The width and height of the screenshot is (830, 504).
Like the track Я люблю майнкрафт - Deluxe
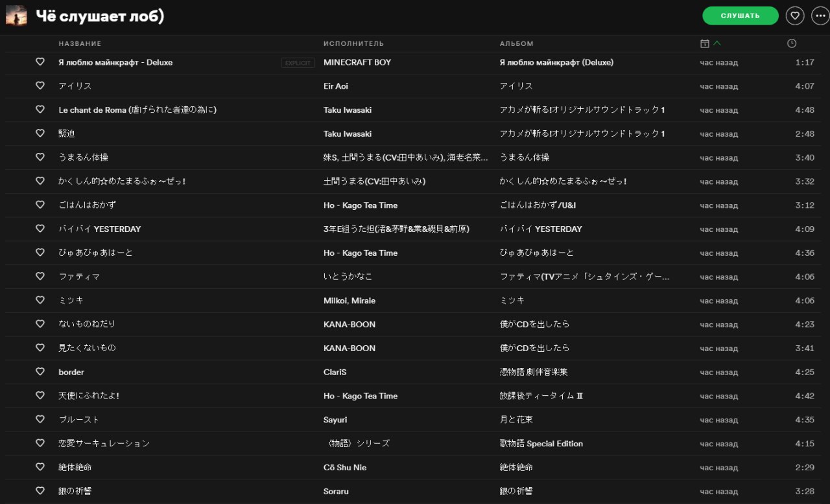pyautogui.click(x=40, y=62)
